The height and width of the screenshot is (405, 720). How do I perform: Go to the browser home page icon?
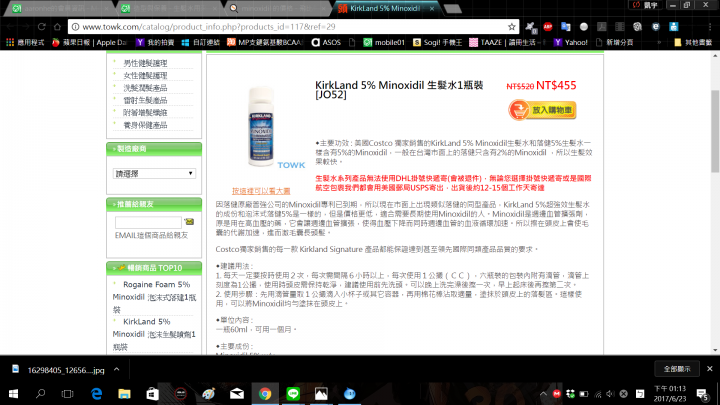click(57, 27)
